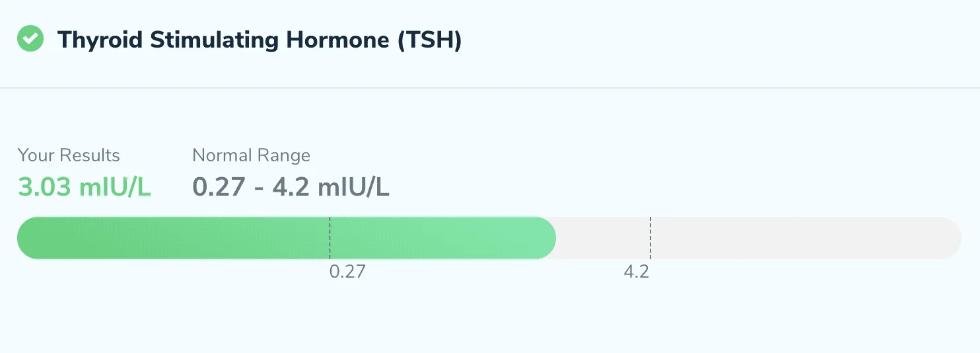The width and height of the screenshot is (980, 353).
Task: Click the 0.27 label under the bar
Action: point(347,272)
